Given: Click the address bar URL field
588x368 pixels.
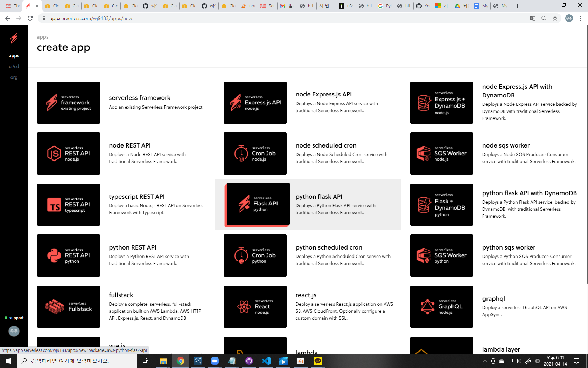Looking at the screenshot, I should (280, 18).
